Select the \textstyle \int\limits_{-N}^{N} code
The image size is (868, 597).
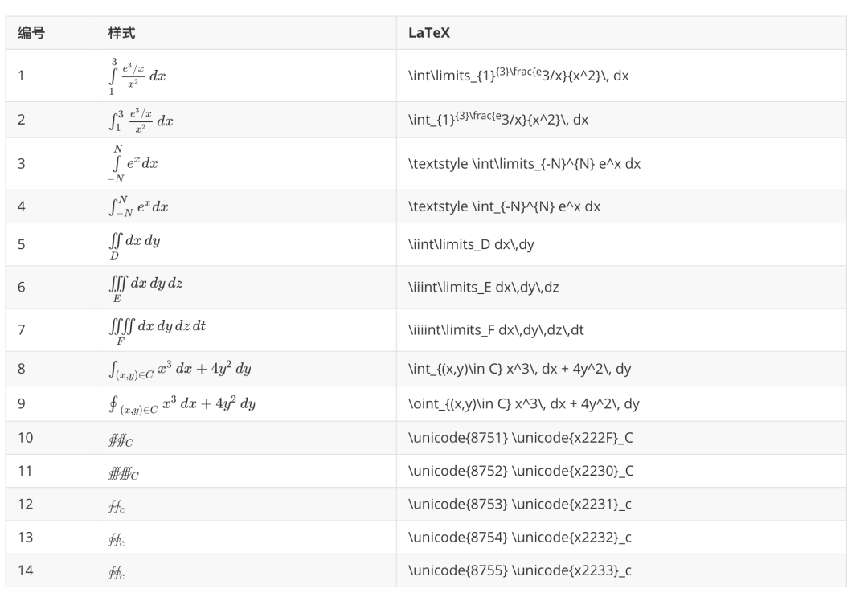[x=524, y=164]
